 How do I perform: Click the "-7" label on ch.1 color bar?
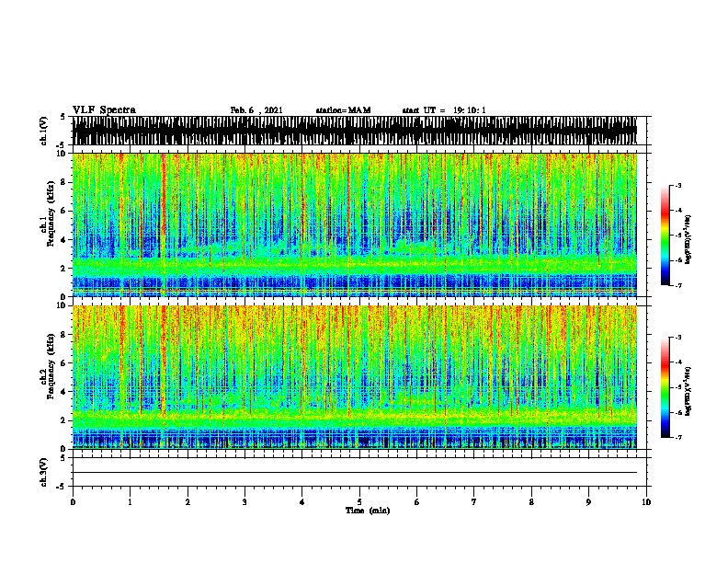[677, 285]
